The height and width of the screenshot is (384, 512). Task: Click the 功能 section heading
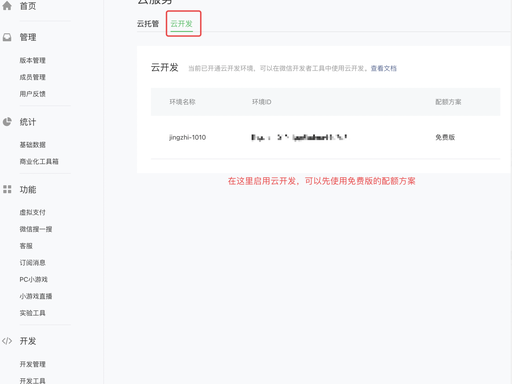pos(28,190)
